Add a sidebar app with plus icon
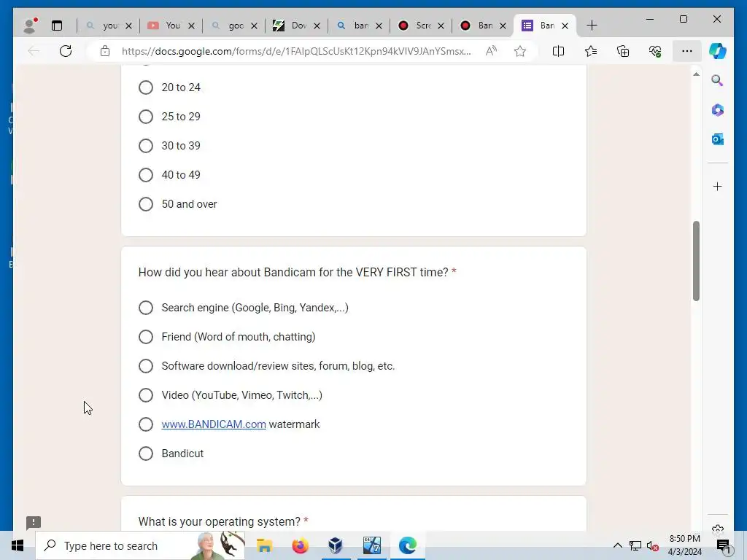747x560 pixels. tap(718, 186)
